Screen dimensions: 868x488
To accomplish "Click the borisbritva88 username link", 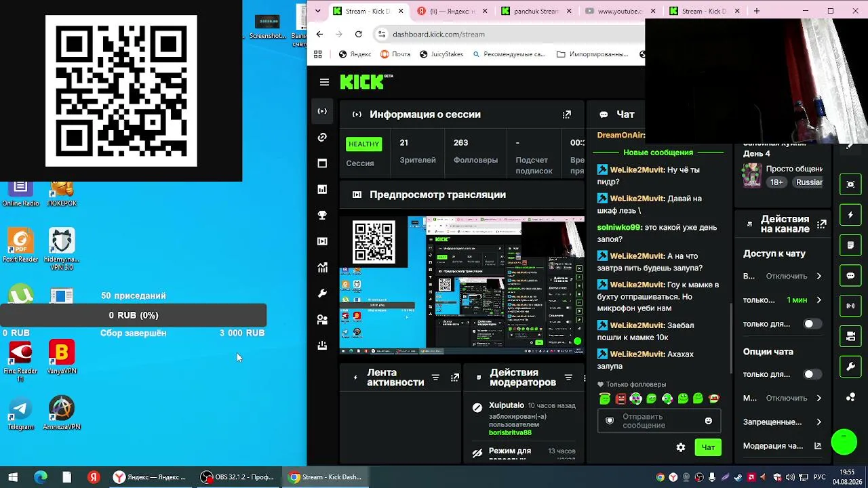I will click(510, 432).
